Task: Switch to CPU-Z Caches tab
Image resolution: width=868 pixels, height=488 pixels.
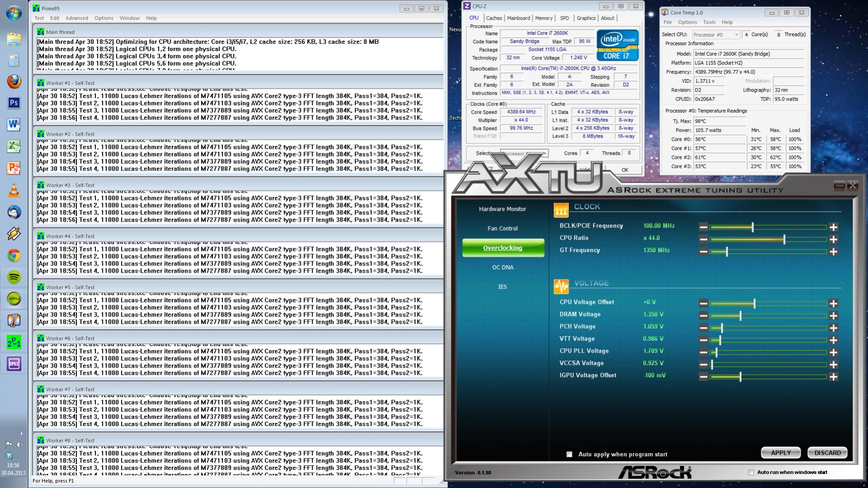Action: (493, 18)
